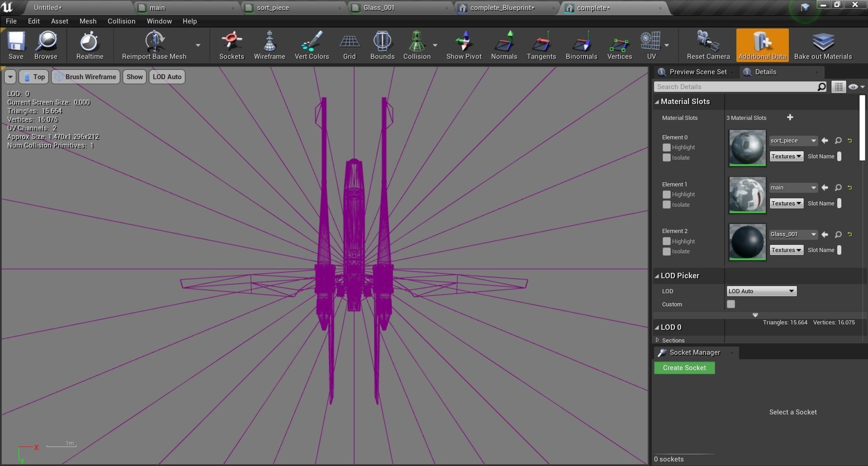
Task: Enable Isolate for Element 2
Action: click(666, 252)
